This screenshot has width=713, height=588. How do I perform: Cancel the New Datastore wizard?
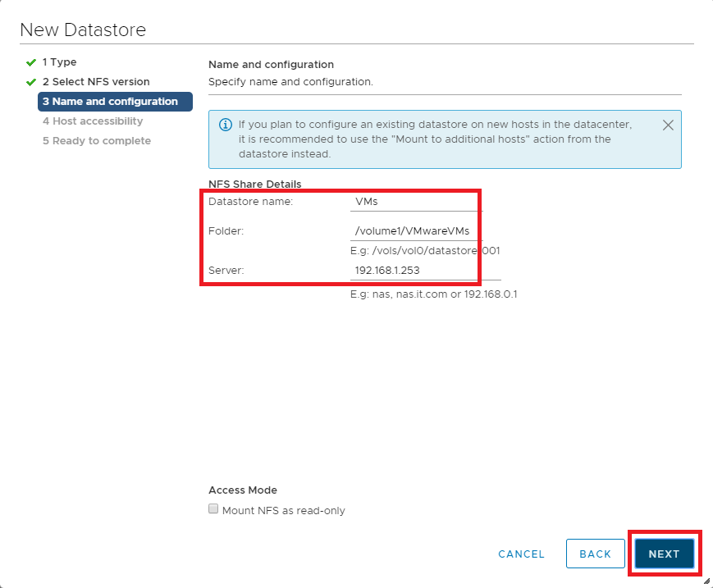(521, 554)
